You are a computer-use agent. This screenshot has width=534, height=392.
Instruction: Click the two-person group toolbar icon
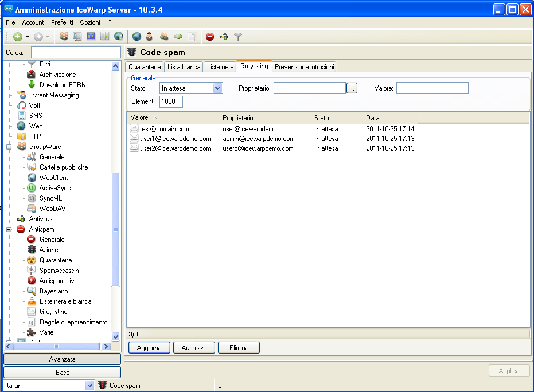[164, 37]
